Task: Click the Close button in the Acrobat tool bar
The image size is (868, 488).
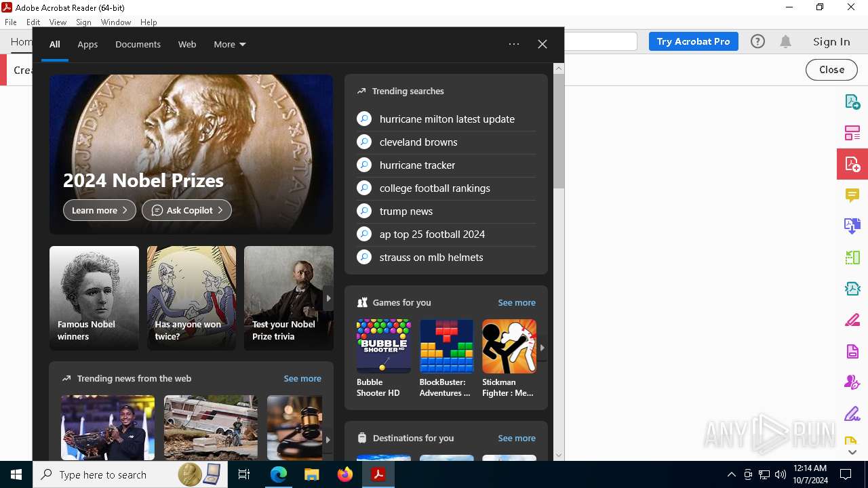Action: [x=831, y=69]
